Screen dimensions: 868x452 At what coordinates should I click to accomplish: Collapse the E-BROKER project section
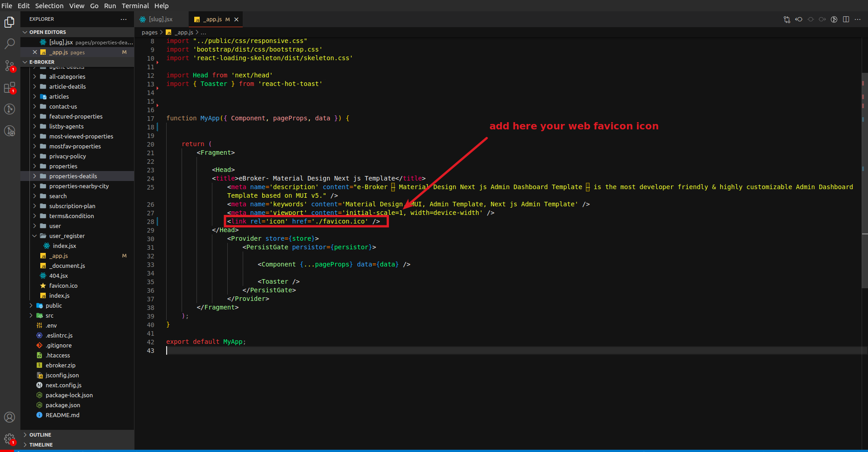77,62
